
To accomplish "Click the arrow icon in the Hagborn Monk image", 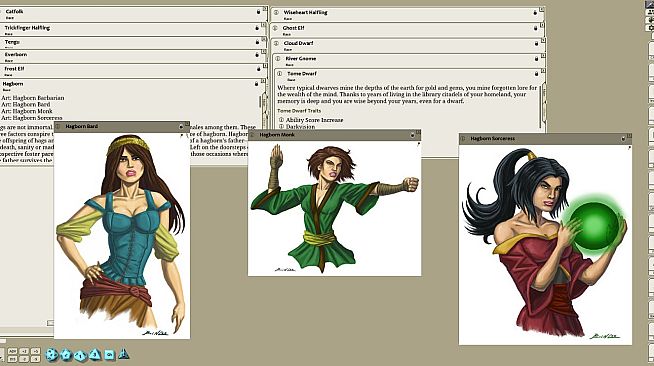I will coord(418,144).
